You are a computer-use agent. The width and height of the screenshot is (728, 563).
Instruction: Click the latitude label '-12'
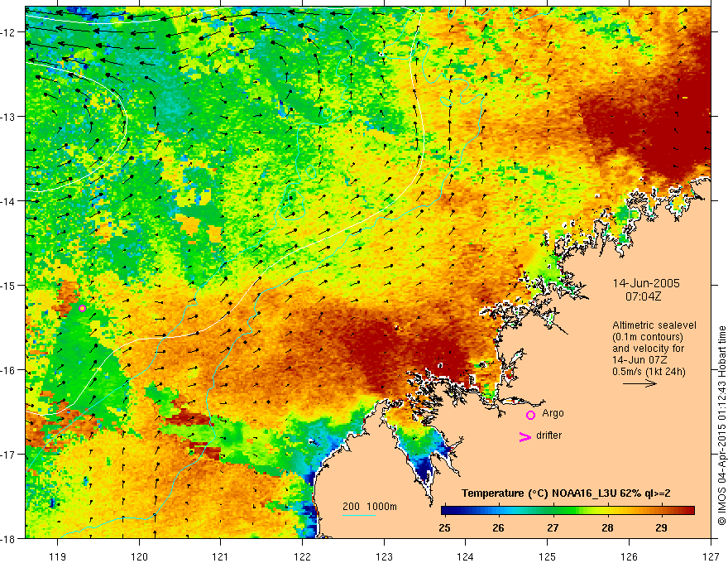(8, 32)
